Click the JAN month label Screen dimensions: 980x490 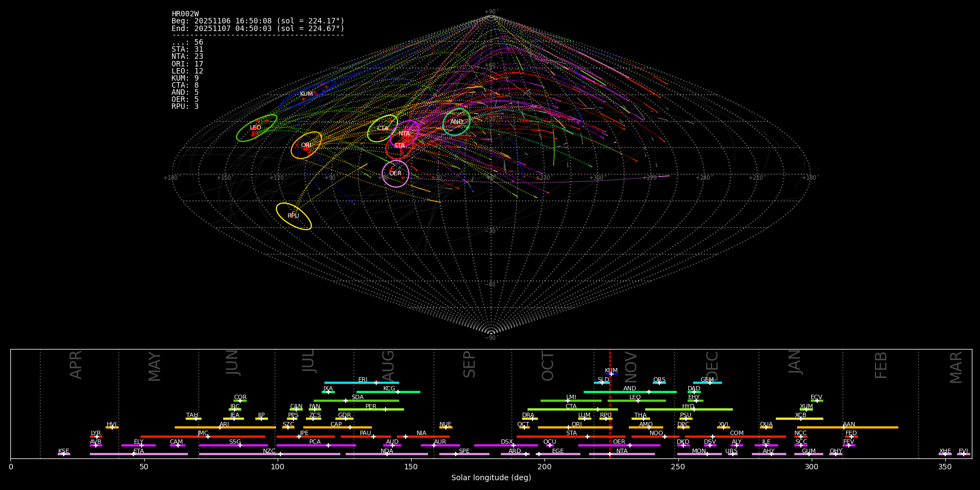click(794, 362)
